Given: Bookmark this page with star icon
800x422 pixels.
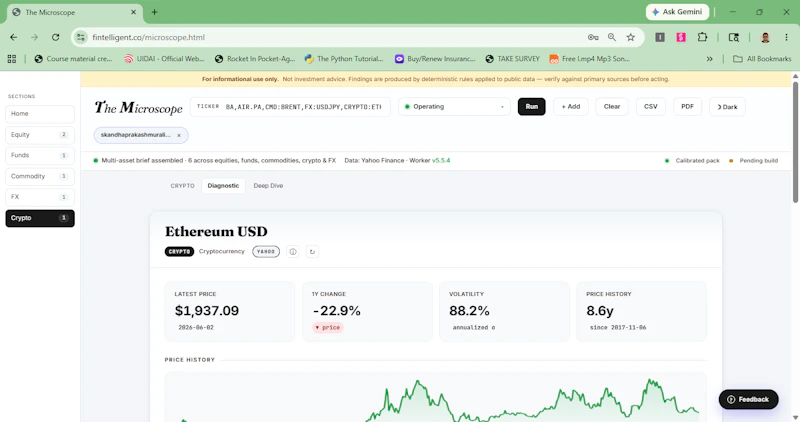Looking at the screenshot, I should click(631, 37).
